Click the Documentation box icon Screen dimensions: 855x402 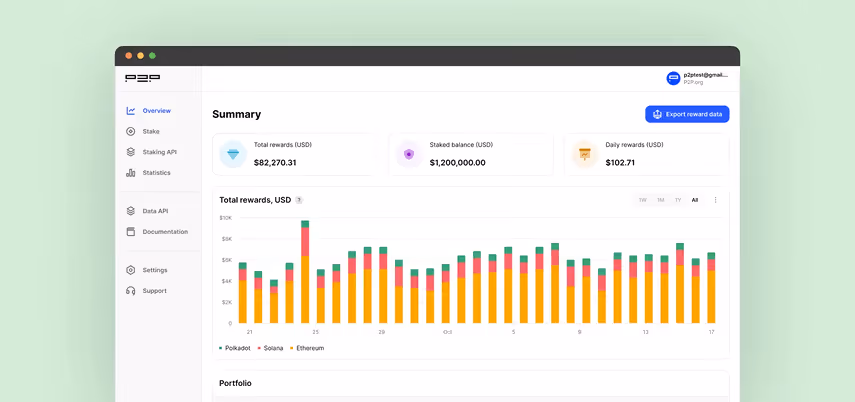pos(131,232)
